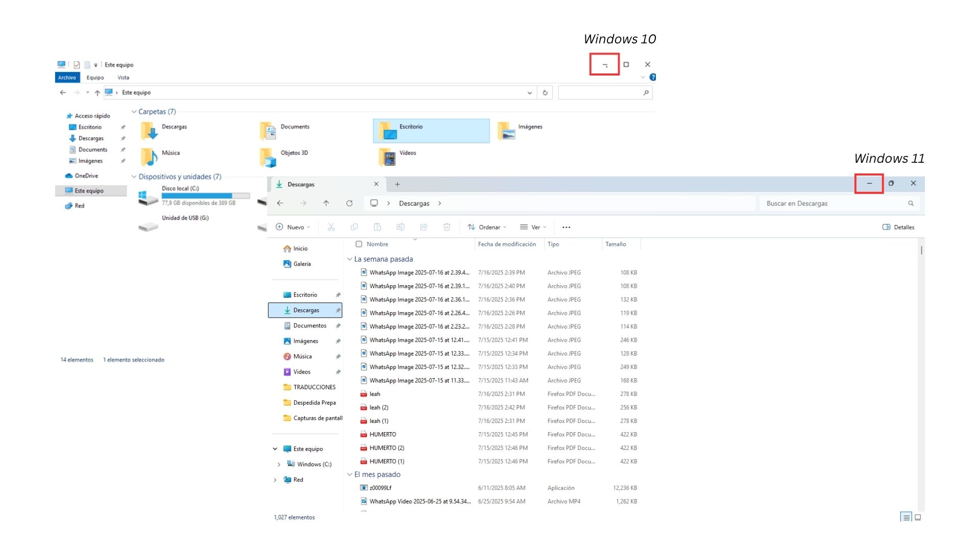Open the Archivo menu button
This screenshot has width=980, height=551.
67,78
